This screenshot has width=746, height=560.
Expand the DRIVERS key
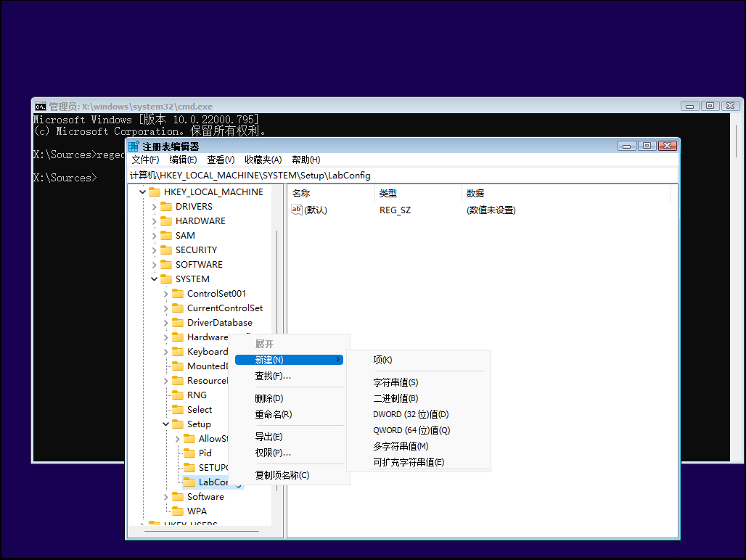coord(154,207)
